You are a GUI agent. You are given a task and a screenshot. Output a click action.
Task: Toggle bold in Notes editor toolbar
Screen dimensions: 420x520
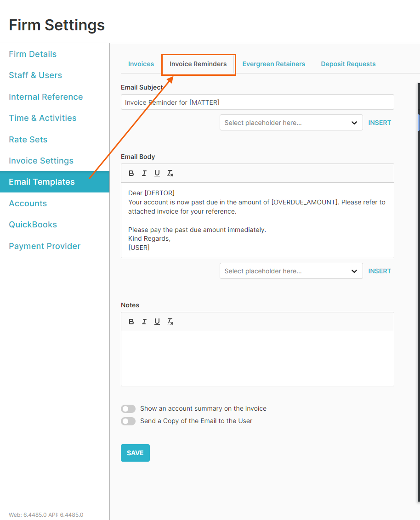(131, 322)
